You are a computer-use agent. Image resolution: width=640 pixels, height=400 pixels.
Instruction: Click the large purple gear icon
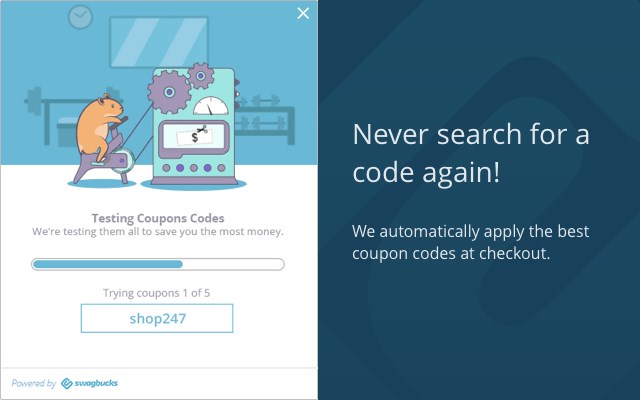(x=169, y=92)
